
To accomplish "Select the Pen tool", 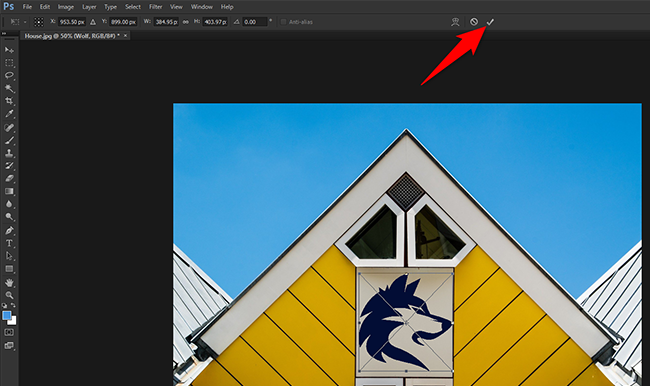I will click(9, 230).
